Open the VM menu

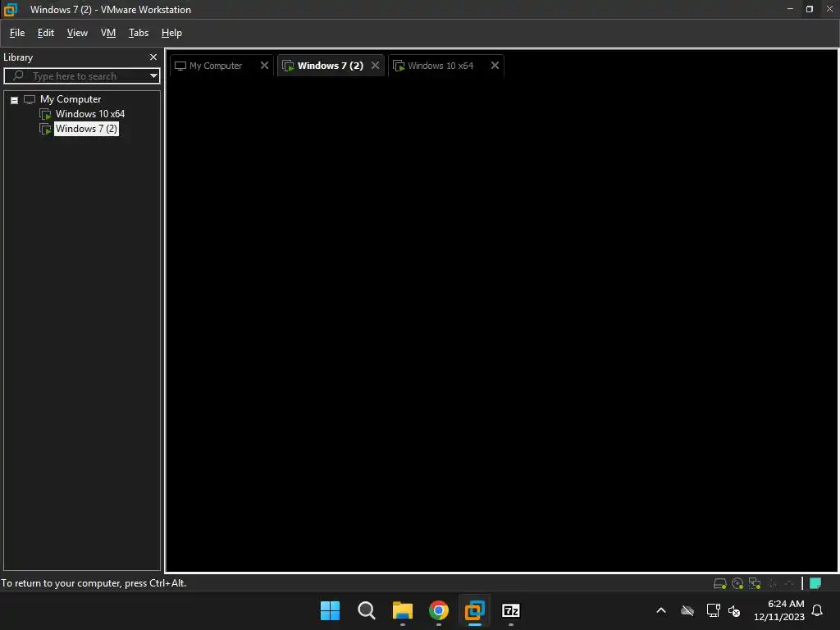(108, 33)
